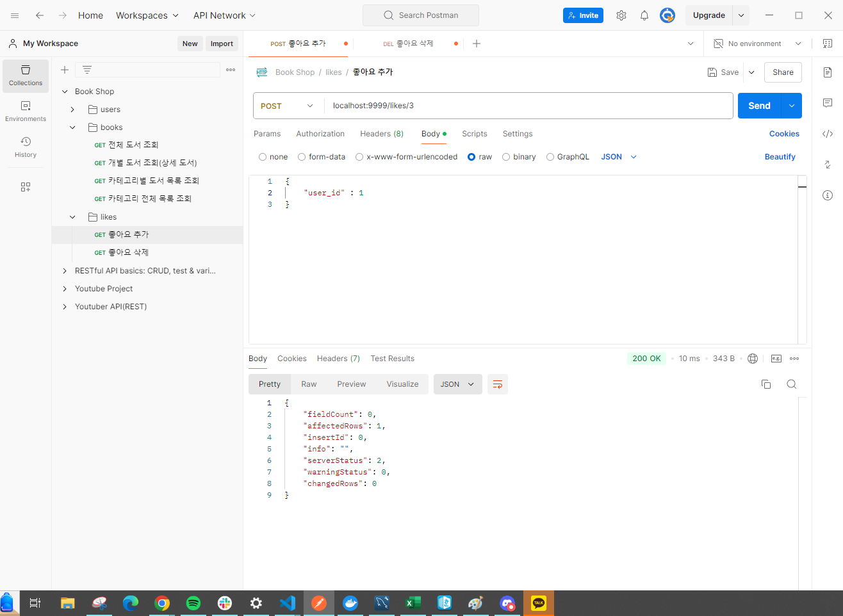Switch to the Authorization tab
Viewport: 843px width, 616px height.
point(320,134)
